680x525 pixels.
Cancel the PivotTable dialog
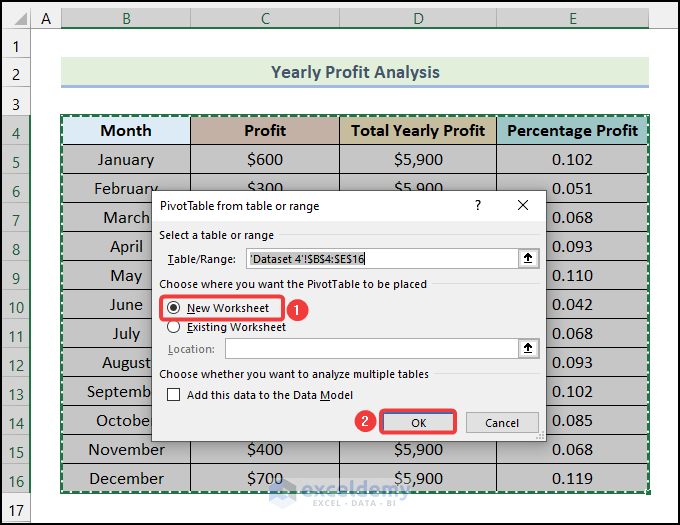(502, 423)
